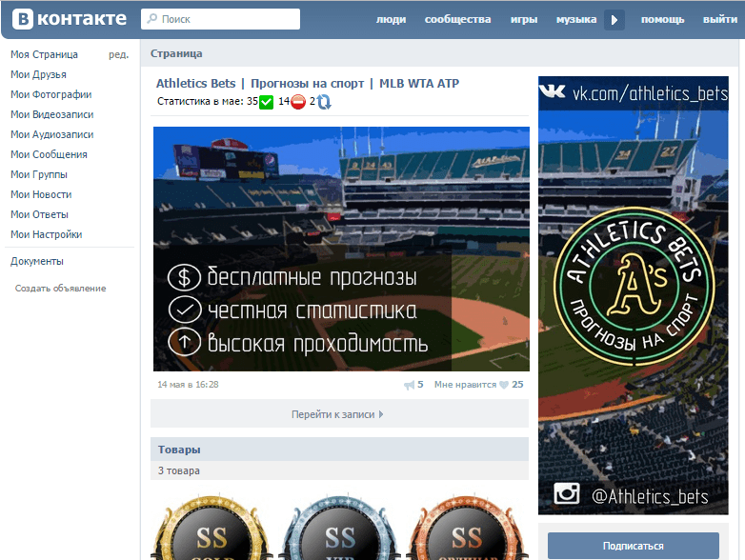The width and height of the screenshot is (745, 560).
Task: Focus the Поиск search field
Action: click(x=220, y=19)
